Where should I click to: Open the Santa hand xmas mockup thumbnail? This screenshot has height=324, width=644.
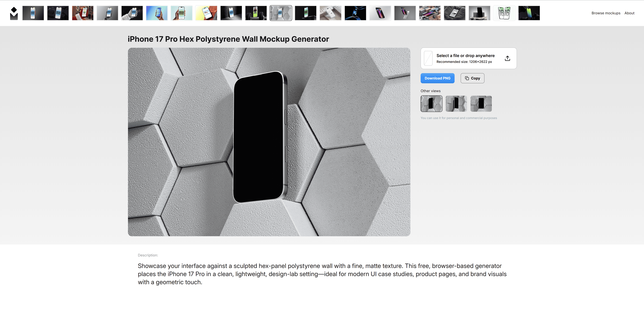click(x=83, y=13)
